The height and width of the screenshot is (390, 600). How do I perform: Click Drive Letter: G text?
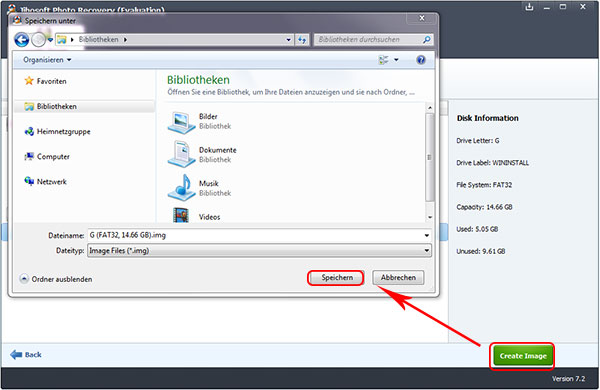478,140
